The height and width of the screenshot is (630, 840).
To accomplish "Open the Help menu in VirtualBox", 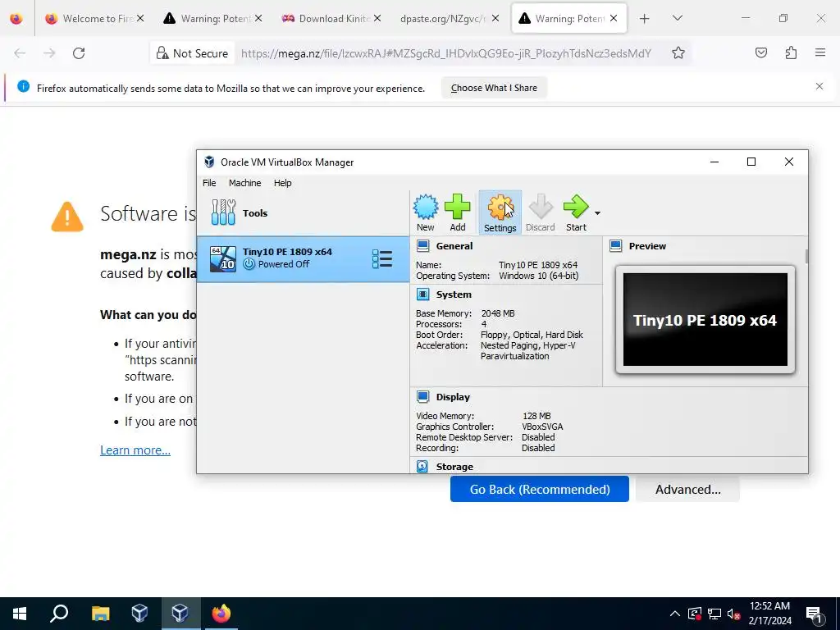I will [x=282, y=183].
